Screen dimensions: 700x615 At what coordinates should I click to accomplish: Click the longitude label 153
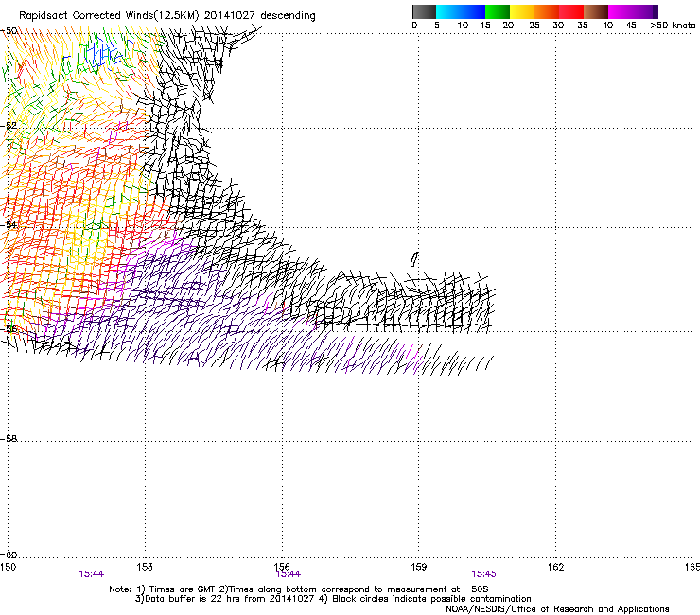(145, 567)
